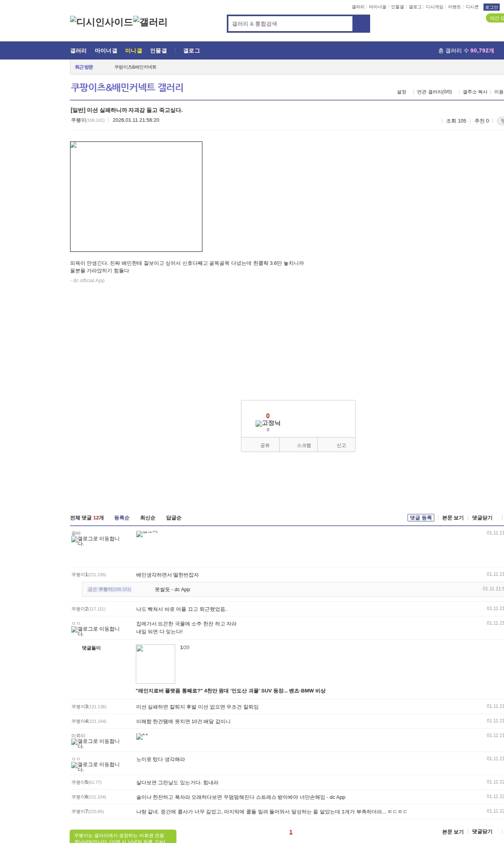Screen dimensions: 504x843
Task: Click 댓글닫기 beside the 댓글 등록 button
Action: [482, 518]
